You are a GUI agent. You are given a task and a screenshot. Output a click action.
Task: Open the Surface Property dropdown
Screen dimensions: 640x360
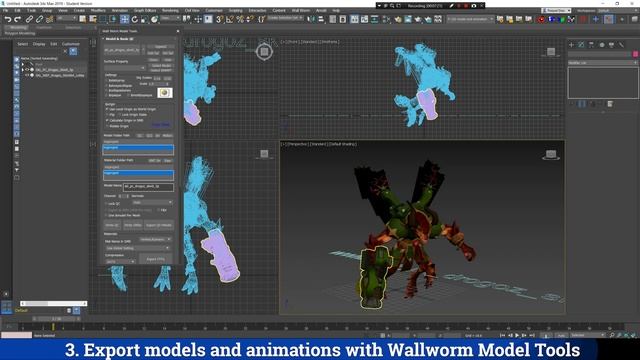(x=125, y=68)
